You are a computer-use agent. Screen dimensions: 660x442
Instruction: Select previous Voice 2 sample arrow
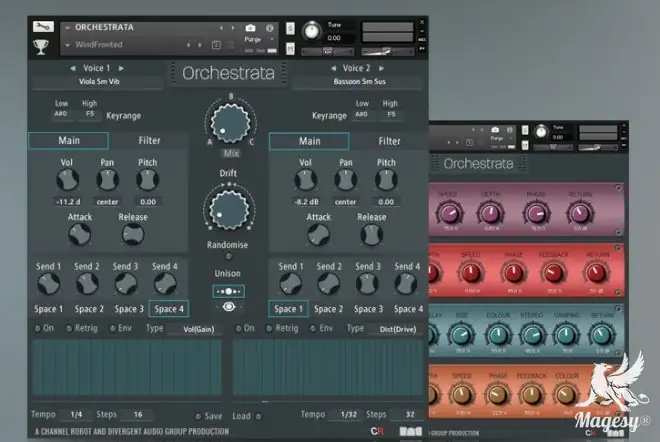[333, 68]
